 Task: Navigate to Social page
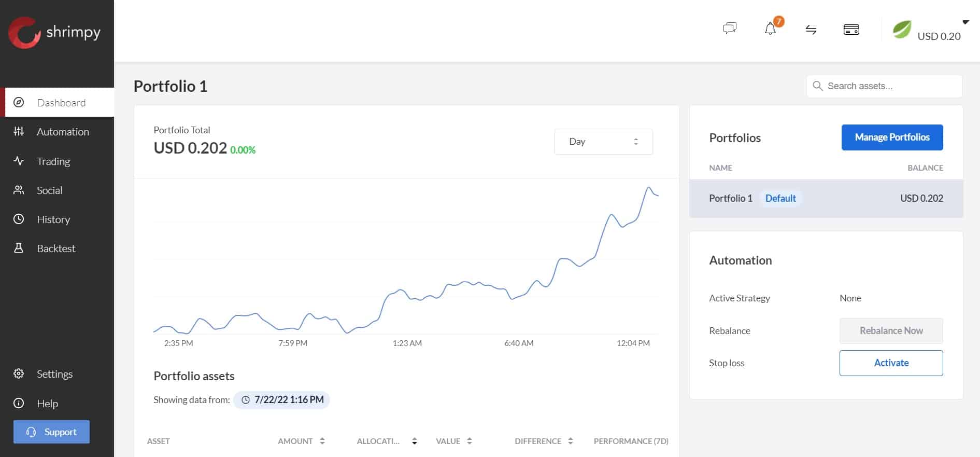57,190
